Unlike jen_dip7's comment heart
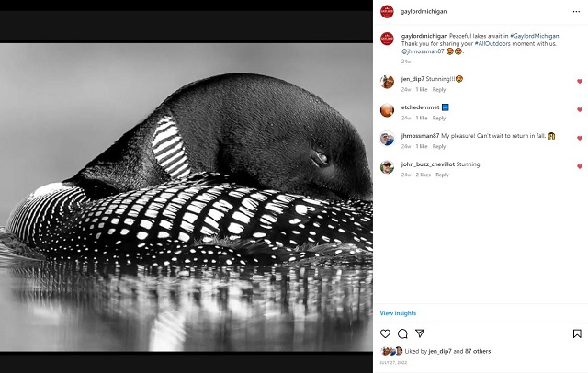This screenshot has height=373, width=588. tap(580, 81)
